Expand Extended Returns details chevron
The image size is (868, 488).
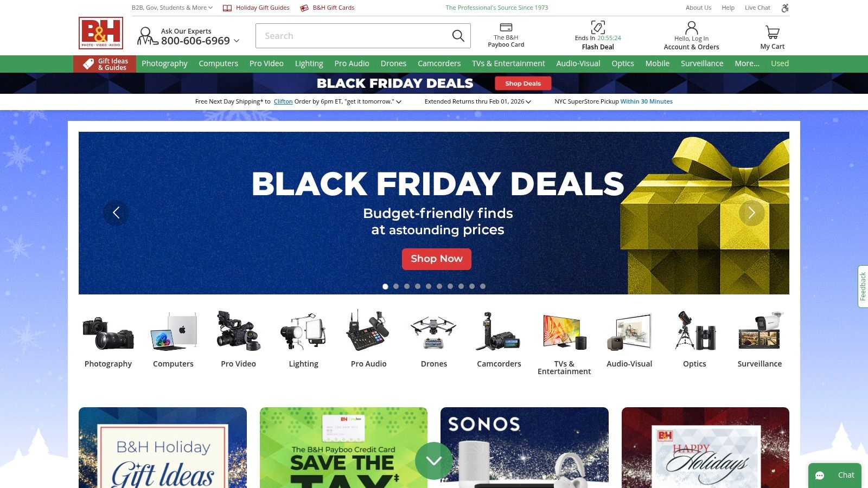coord(528,101)
